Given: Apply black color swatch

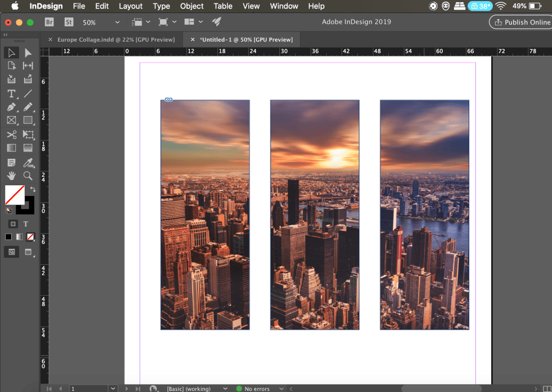Looking at the screenshot, I should 8,237.
